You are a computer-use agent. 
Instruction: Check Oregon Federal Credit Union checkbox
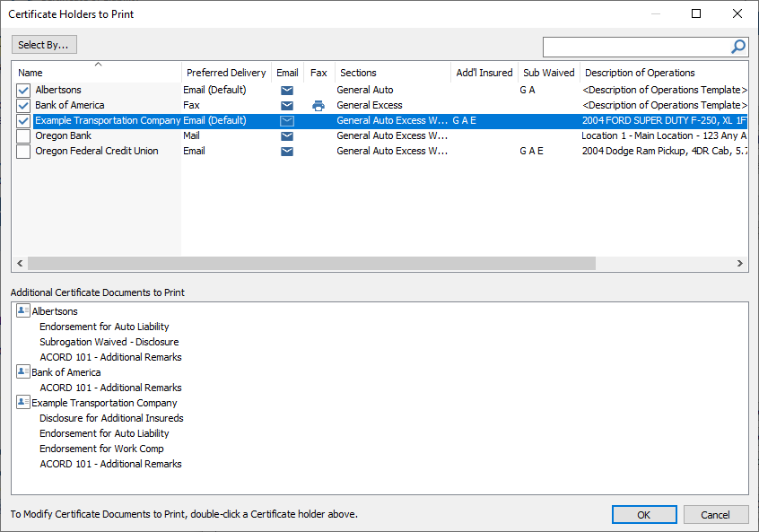click(23, 152)
